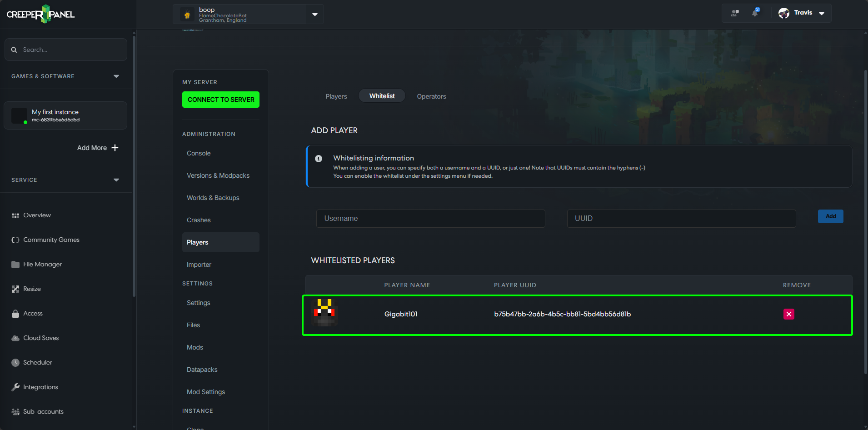Open Access via the padlock icon
Viewport: 868px width, 430px height.
coord(15,313)
